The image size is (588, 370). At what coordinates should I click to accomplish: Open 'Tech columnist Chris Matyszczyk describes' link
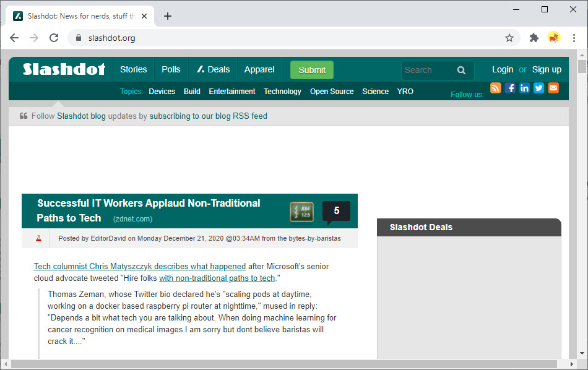[140, 266]
